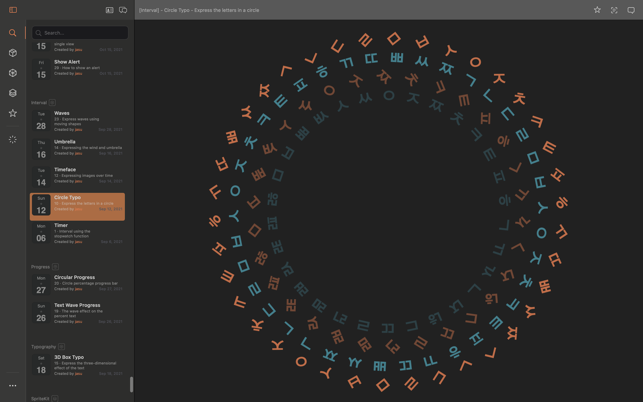Click the Search input field
The image size is (643, 402).
[x=82, y=33]
